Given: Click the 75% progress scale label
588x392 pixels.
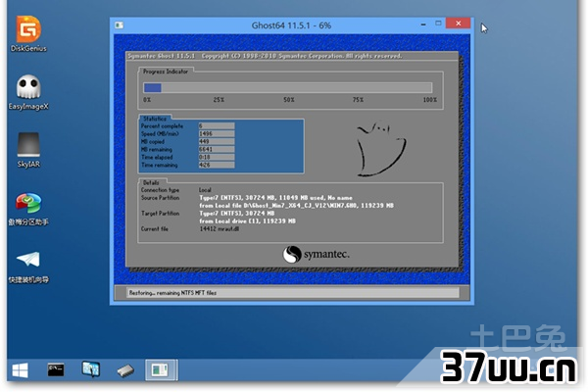Looking at the screenshot, I should pyautogui.click(x=358, y=100).
